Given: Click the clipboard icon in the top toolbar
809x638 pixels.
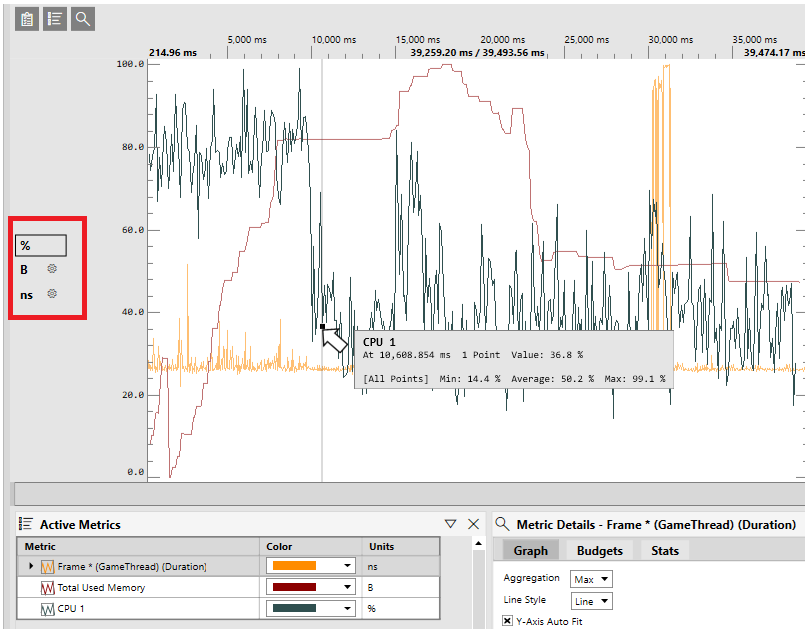Looking at the screenshot, I should pos(27,20).
